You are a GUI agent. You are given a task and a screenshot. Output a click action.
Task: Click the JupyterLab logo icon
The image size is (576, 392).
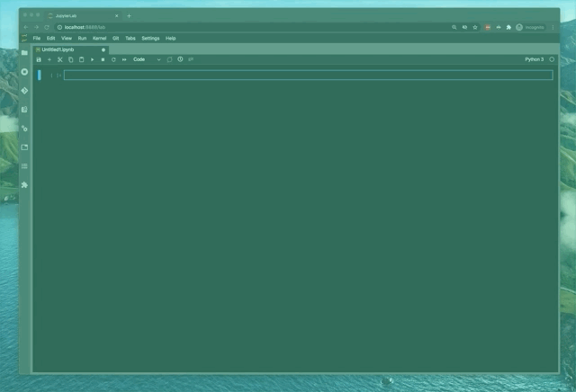point(24,38)
